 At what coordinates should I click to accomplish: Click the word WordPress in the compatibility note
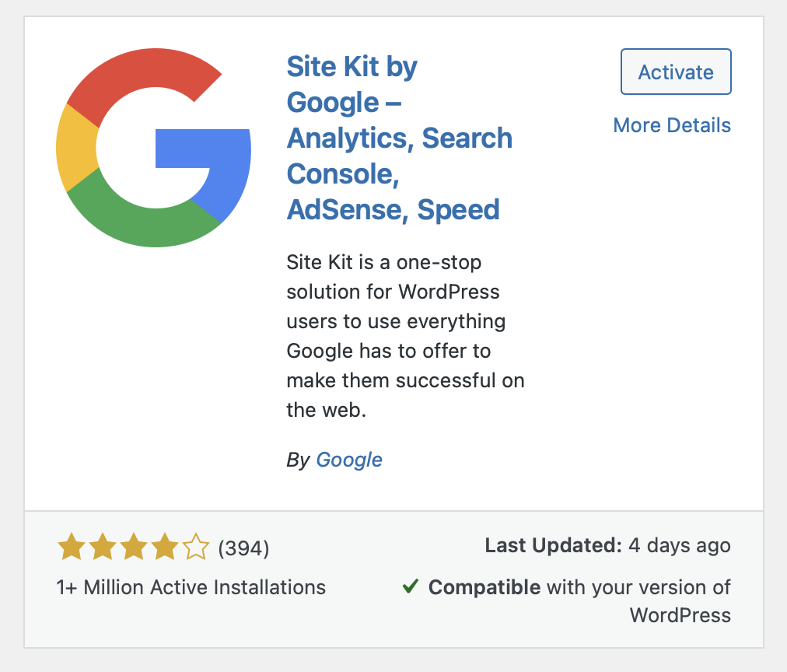[x=680, y=615]
